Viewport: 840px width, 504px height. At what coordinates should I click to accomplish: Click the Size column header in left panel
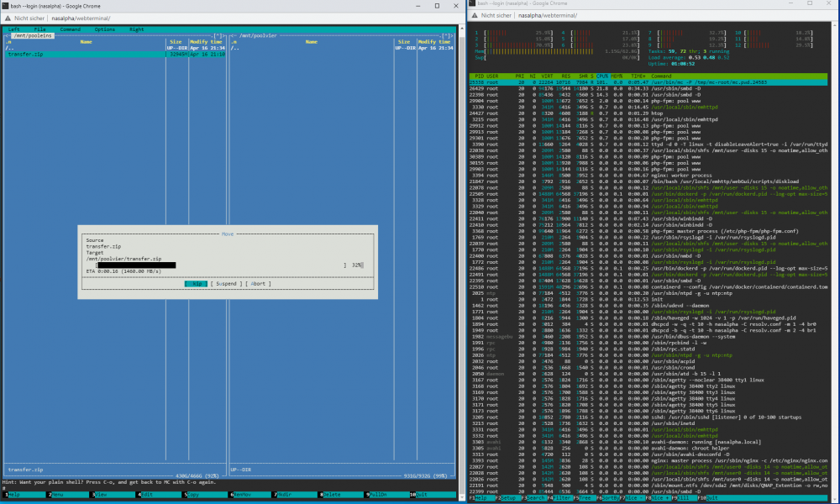(x=176, y=42)
